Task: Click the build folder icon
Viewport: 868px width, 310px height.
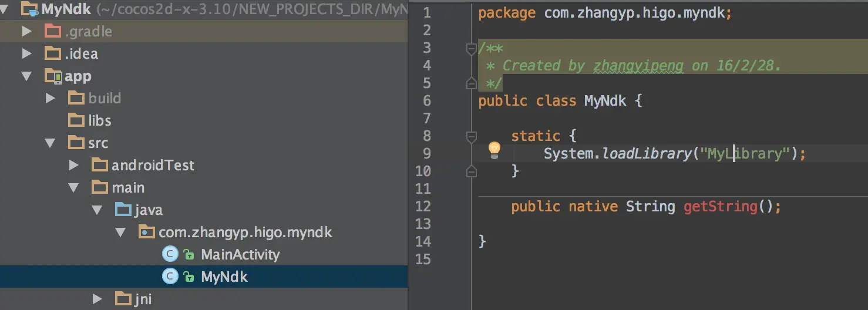Action: click(77, 98)
